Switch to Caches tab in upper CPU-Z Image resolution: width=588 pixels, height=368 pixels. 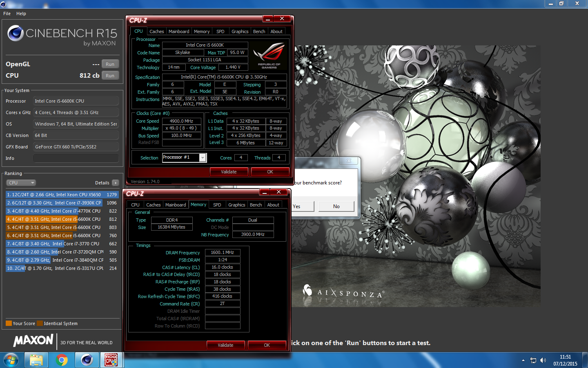click(x=156, y=31)
